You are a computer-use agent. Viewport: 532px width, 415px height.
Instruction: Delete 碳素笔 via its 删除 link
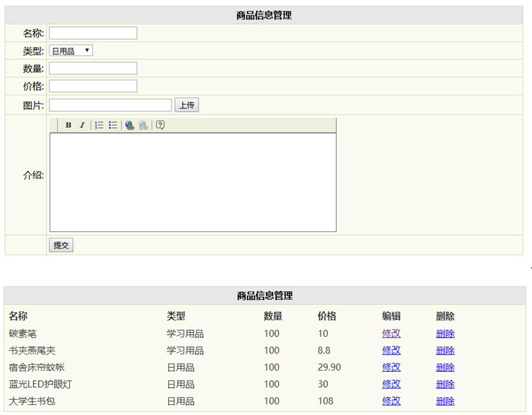tap(445, 334)
